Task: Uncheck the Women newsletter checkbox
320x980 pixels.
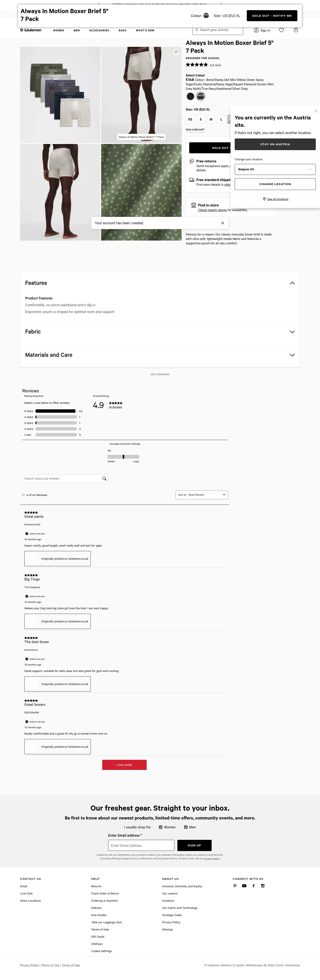Action: [161, 827]
